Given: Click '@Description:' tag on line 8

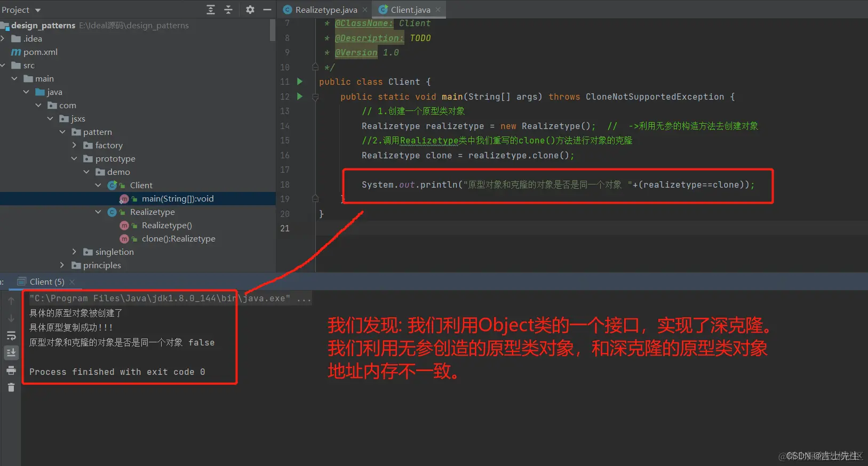Looking at the screenshot, I should click(369, 38).
